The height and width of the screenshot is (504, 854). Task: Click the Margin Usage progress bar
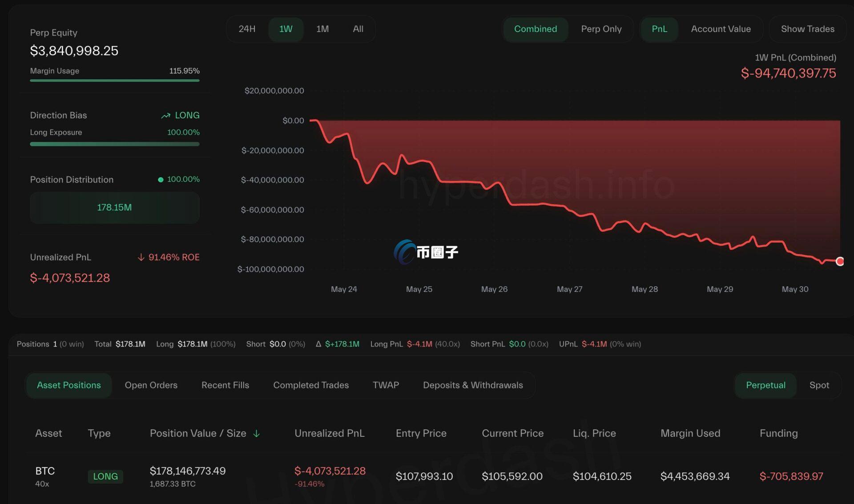(114, 81)
